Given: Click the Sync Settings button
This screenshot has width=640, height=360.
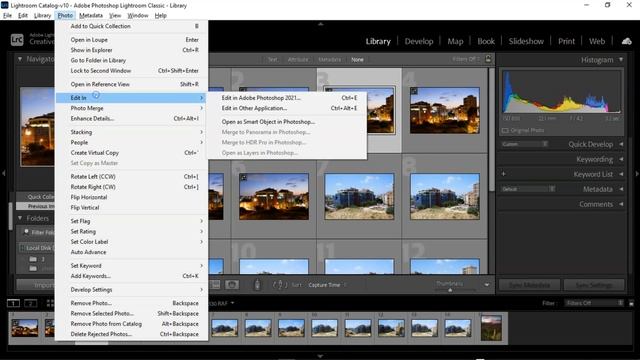Looking at the screenshot, I should point(594,285).
